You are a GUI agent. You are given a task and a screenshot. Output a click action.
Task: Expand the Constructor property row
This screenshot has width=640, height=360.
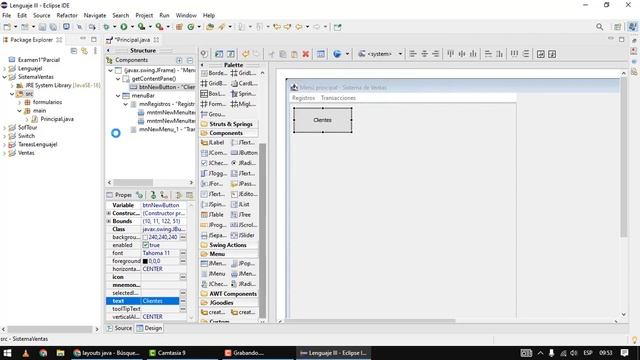click(x=109, y=213)
